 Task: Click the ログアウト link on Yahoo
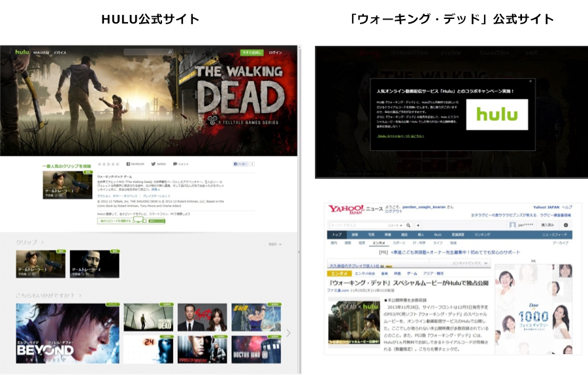[x=393, y=212]
